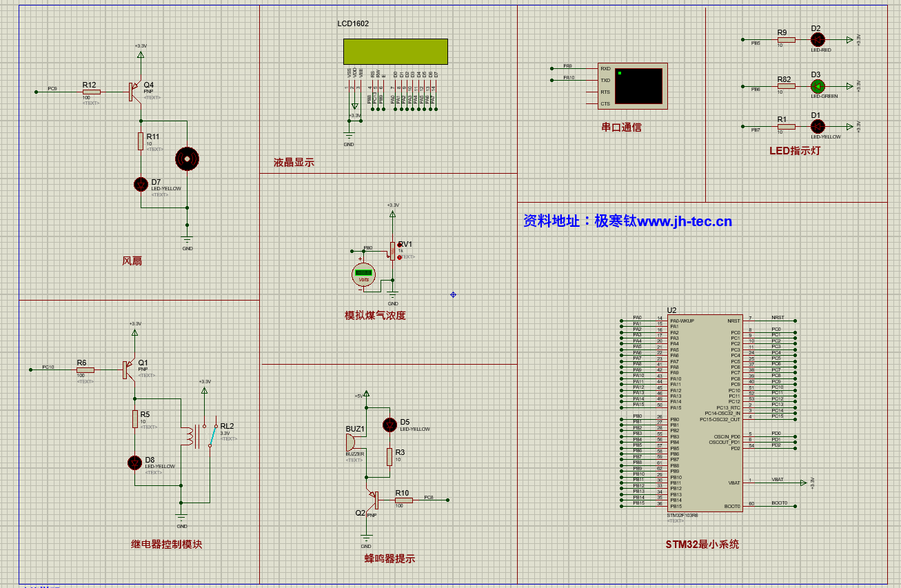This screenshot has height=588, width=901.
Task: Click the TXD pin on virtual terminal
Action: pos(605,80)
